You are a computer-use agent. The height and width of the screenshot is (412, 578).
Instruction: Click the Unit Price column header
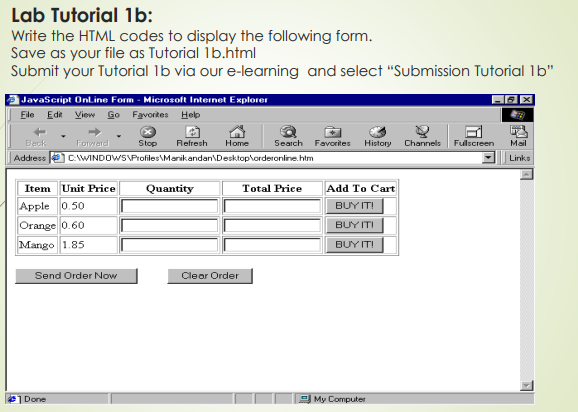click(88, 188)
